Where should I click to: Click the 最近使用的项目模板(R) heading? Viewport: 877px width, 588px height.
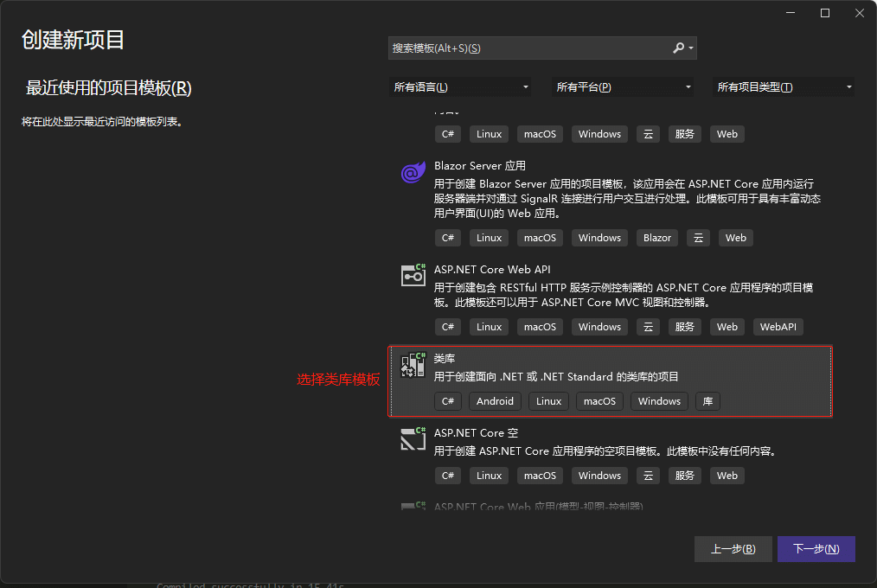108,88
